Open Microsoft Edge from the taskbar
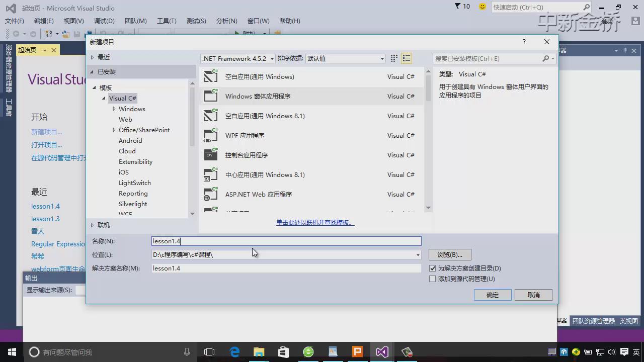 tap(234, 351)
